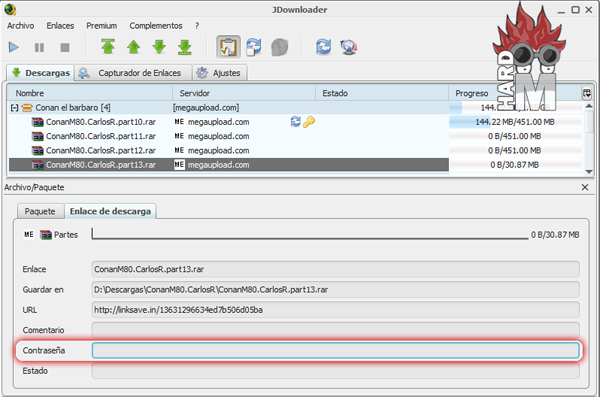The height and width of the screenshot is (397, 600).
Task: Click the scroll up arrow of the download list
Action: pos(589,106)
